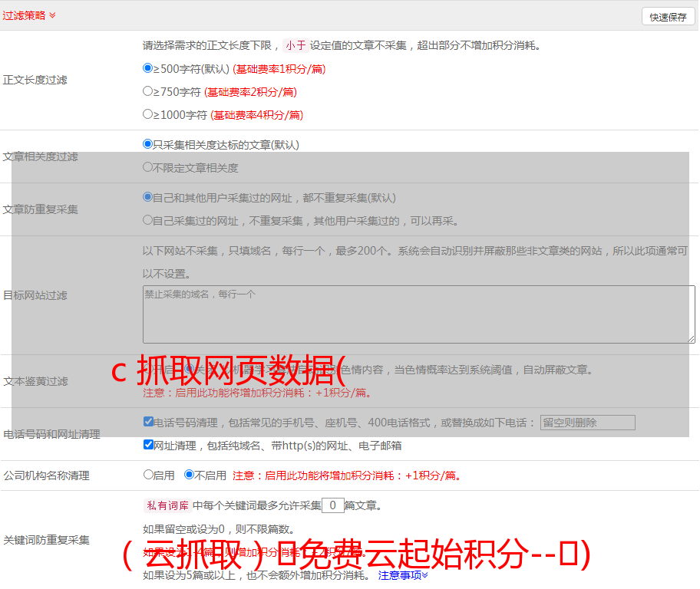Toggle the 网址清理 checkbox
The image size is (700, 589).
point(148,445)
